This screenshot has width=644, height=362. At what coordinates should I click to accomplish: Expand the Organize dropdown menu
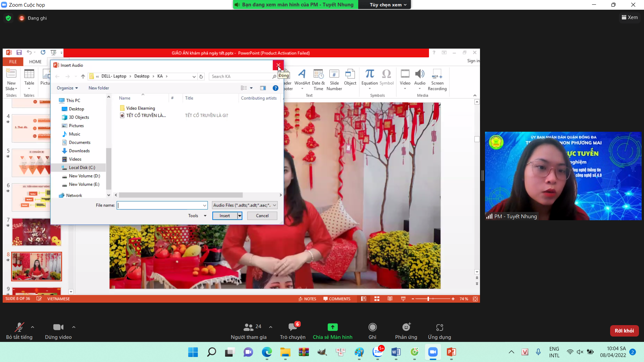click(67, 88)
